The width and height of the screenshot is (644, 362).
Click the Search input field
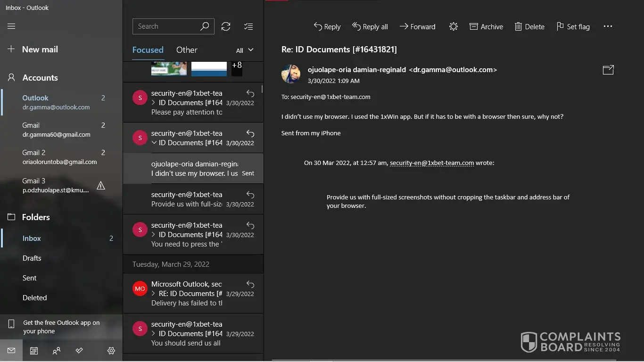[167, 26]
